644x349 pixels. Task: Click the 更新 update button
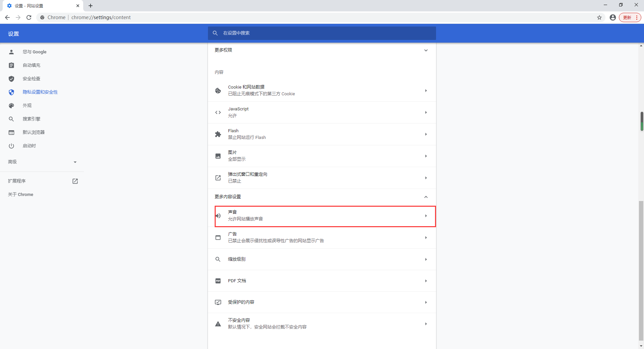(630, 17)
